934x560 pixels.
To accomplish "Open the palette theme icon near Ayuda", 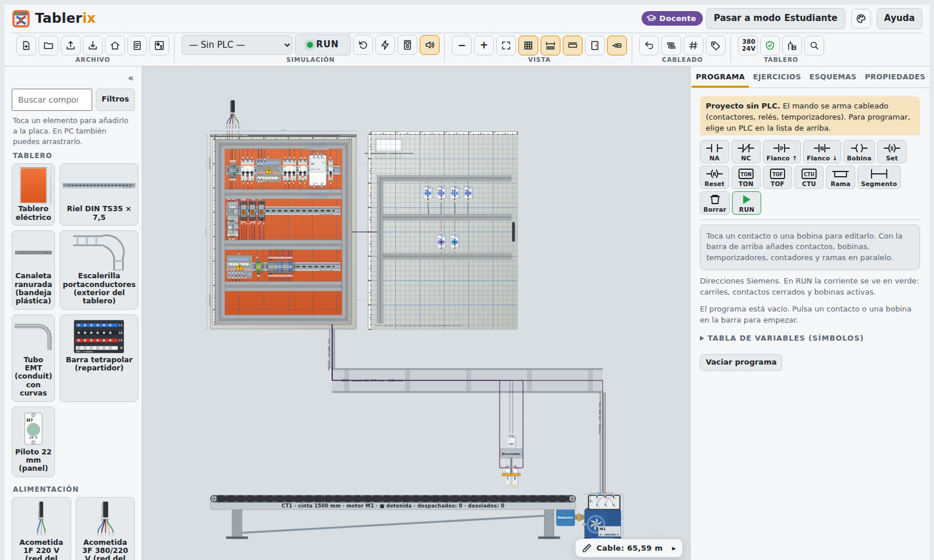I will click(861, 18).
